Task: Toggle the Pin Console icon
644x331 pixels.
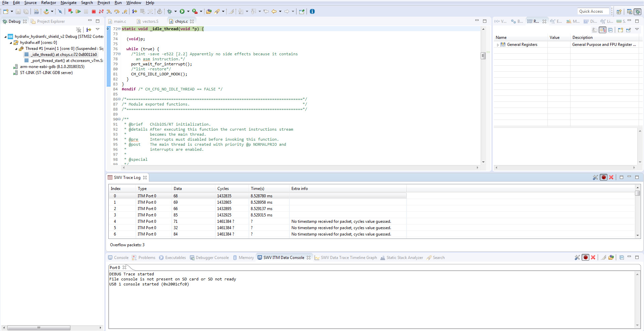Action: (x=603, y=257)
